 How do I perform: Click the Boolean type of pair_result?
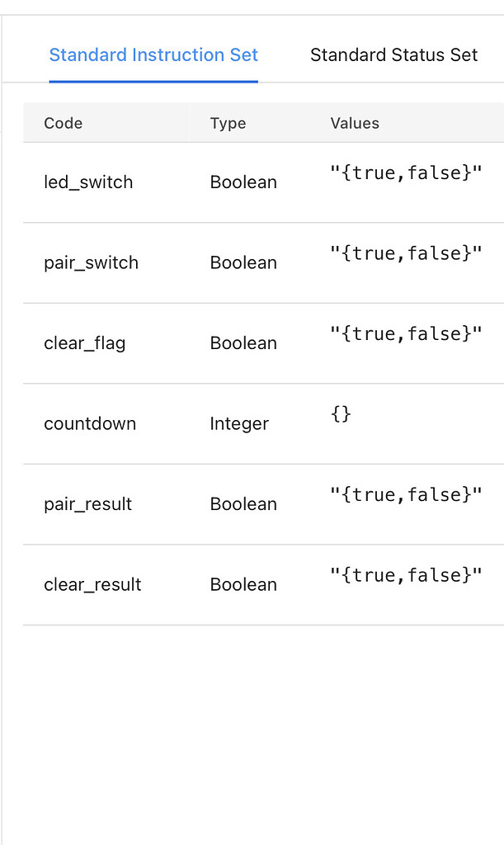pyautogui.click(x=243, y=503)
